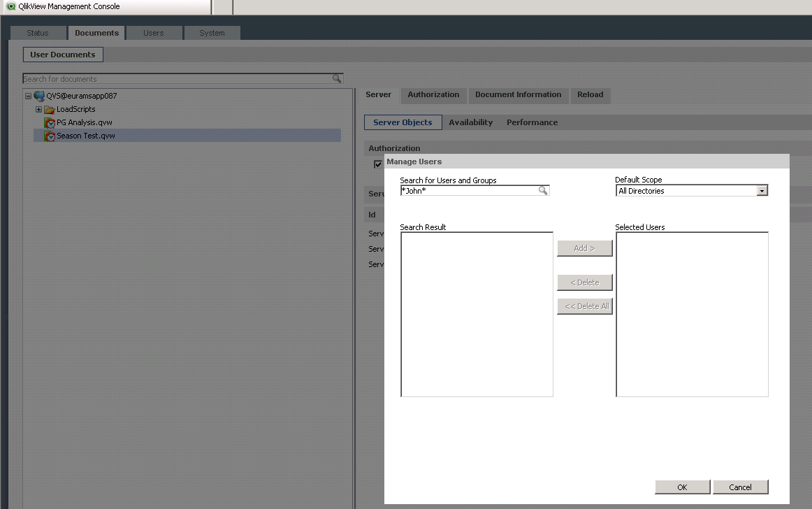Image resolution: width=812 pixels, height=509 pixels.
Task: Click the document search magnifier icon
Action: [337, 79]
